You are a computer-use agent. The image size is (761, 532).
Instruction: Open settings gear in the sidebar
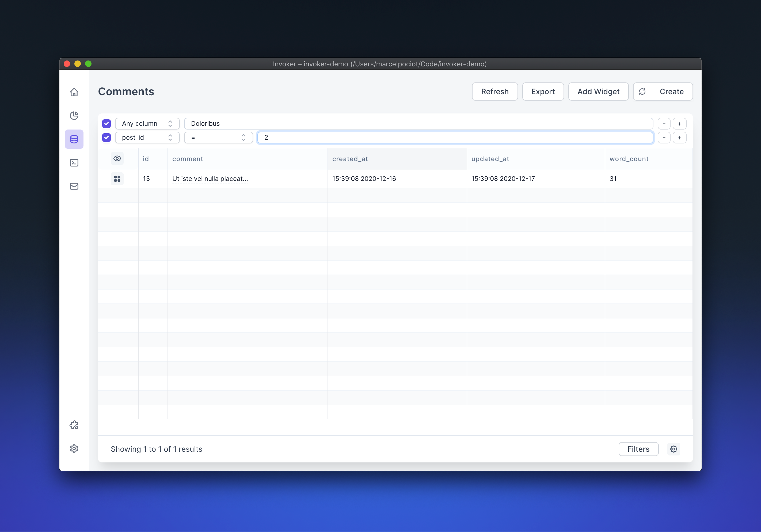click(74, 449)
